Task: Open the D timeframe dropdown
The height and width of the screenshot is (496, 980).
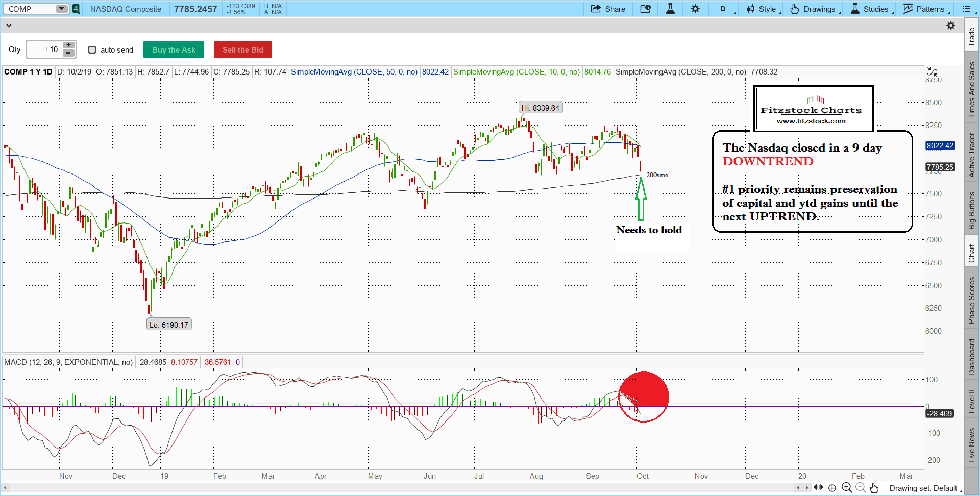Action: [x=726, y=9]
